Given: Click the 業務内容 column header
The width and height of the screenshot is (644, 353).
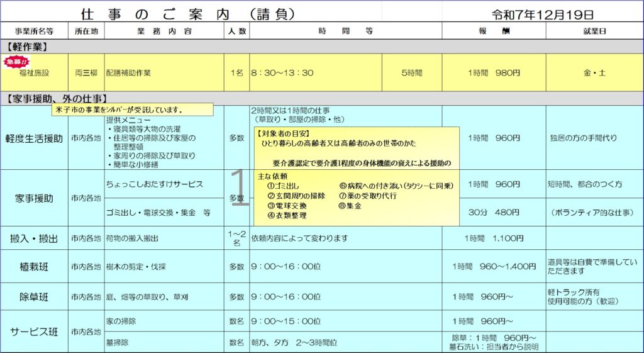Looking at the screenshot, I should point(164,31).
